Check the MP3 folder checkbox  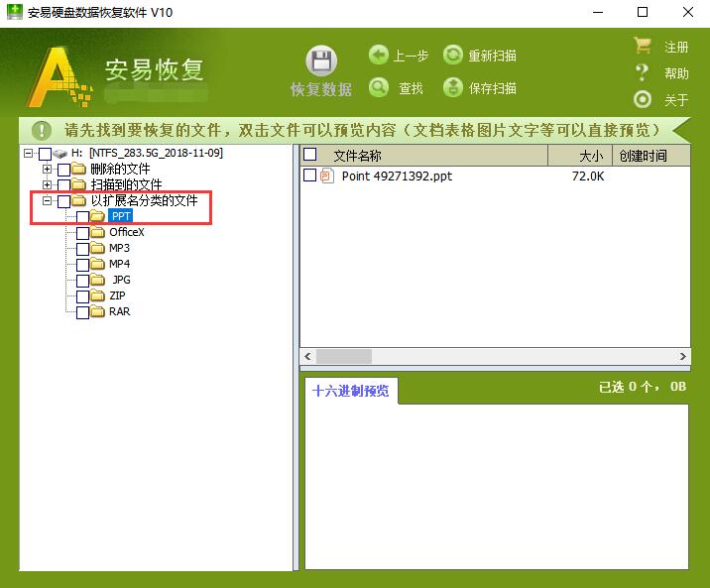[x=82, y=249]
